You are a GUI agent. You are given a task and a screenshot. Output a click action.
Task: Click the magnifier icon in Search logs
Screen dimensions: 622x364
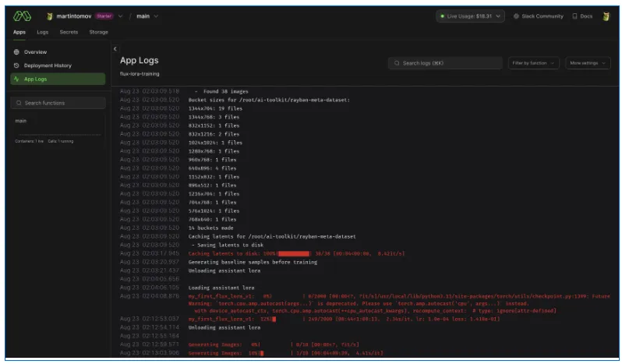coord(397,63)
